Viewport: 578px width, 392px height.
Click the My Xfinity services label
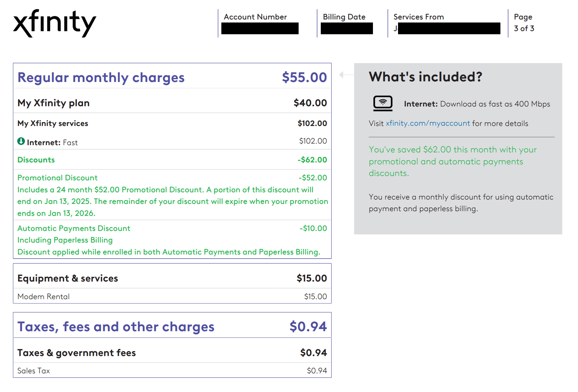click(x=52, y=123)
